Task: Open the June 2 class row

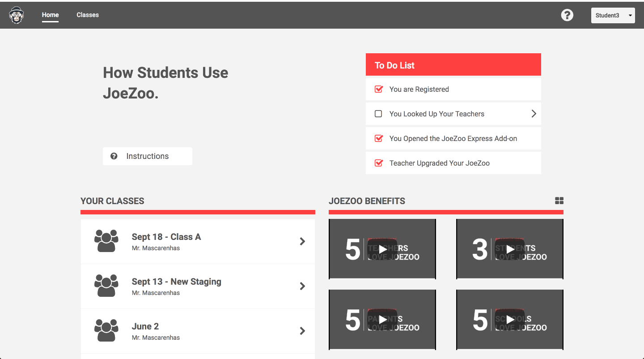Action: coord(197,331)
